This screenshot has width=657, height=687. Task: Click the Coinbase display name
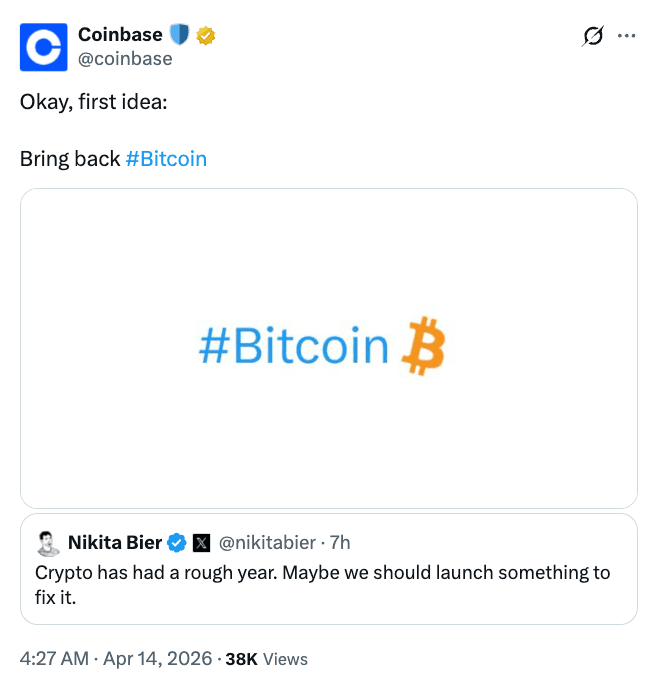120,36
